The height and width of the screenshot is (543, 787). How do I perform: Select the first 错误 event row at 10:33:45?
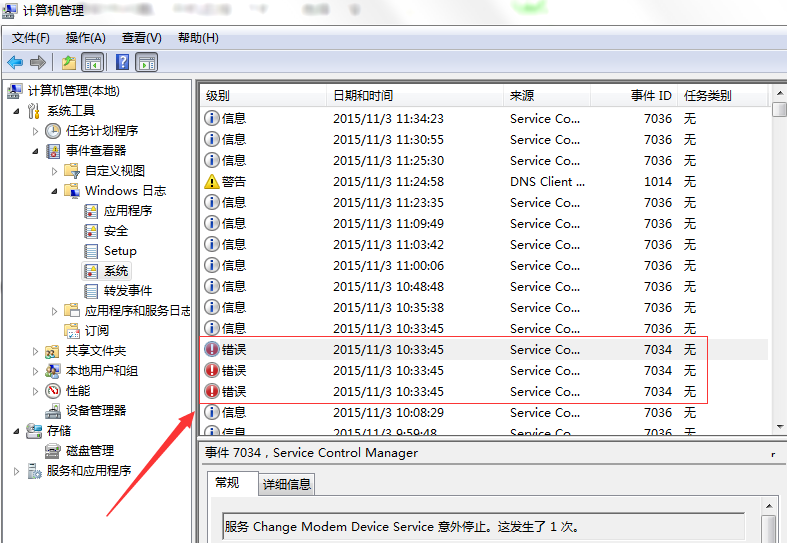(450, 350)
